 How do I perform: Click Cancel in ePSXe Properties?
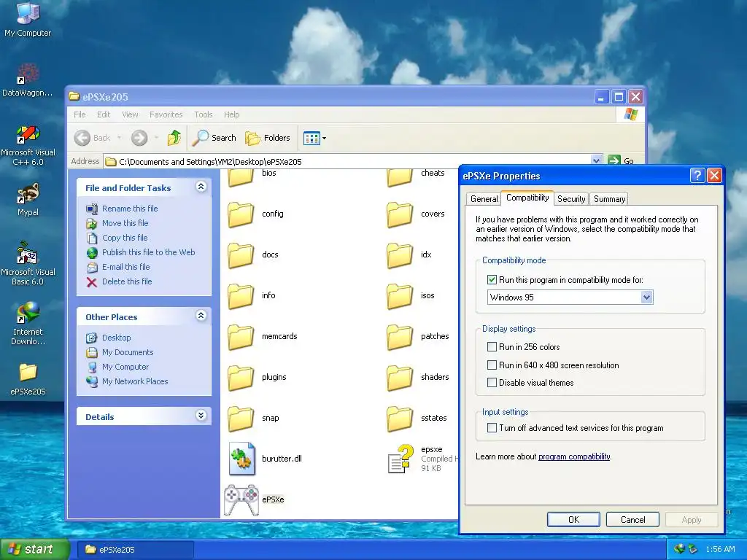click(632, 520)
